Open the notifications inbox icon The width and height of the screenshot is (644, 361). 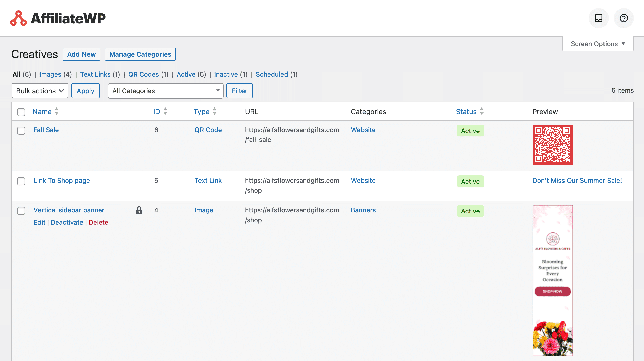click(598, 18)
